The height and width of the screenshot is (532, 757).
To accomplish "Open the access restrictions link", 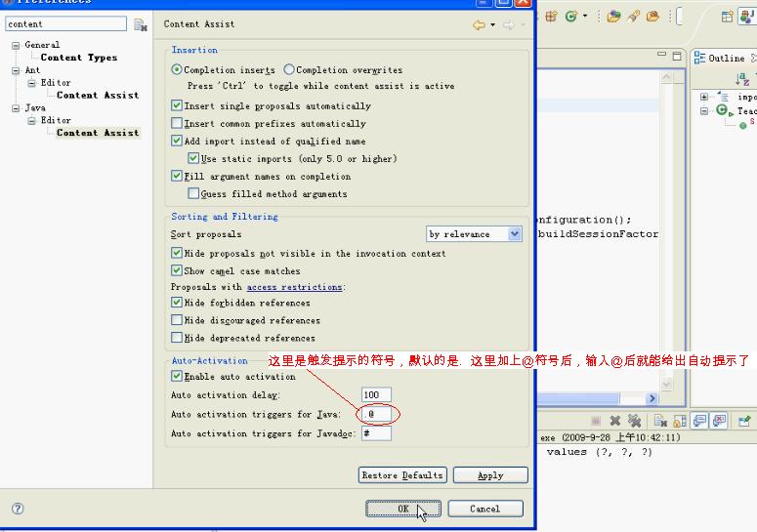I will (x=294, y=288).
